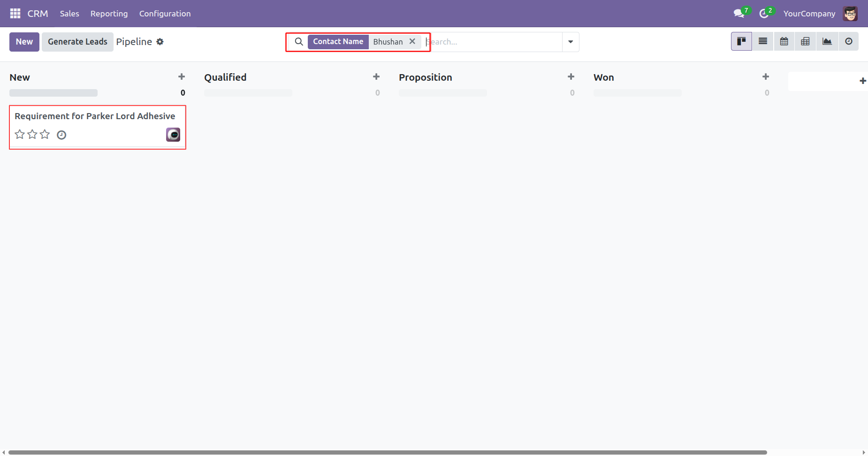Click salesperson avatar on Parker Lord card
The width and height of the screenshot is (868, 456).
173,135
